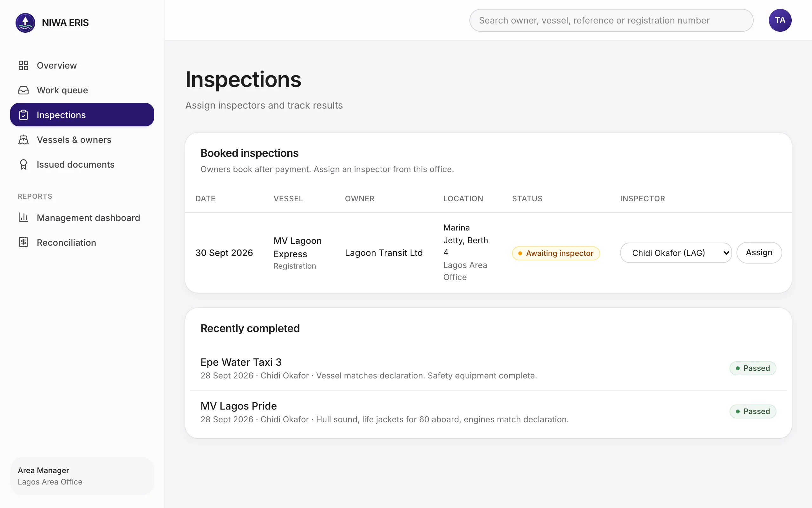Click the INSPECTOR column header
The image size is (812, 508).
coord(642,198)
